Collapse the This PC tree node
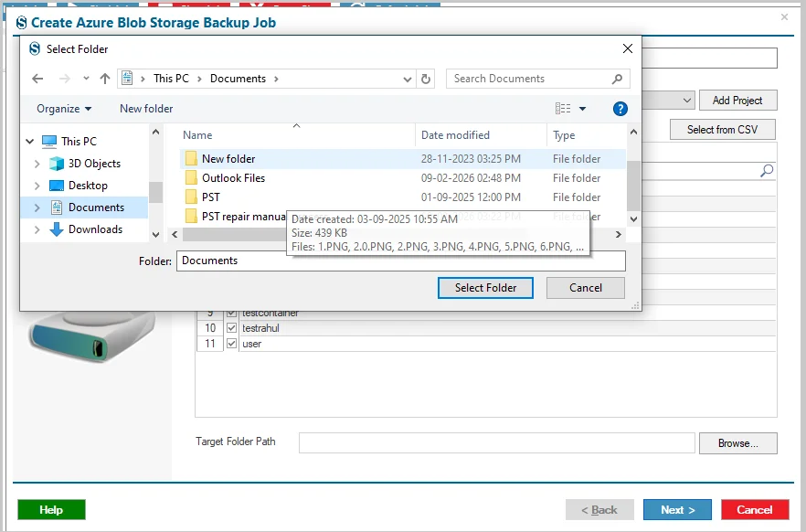Screen dimensions: 806x532 coord(30,142)
